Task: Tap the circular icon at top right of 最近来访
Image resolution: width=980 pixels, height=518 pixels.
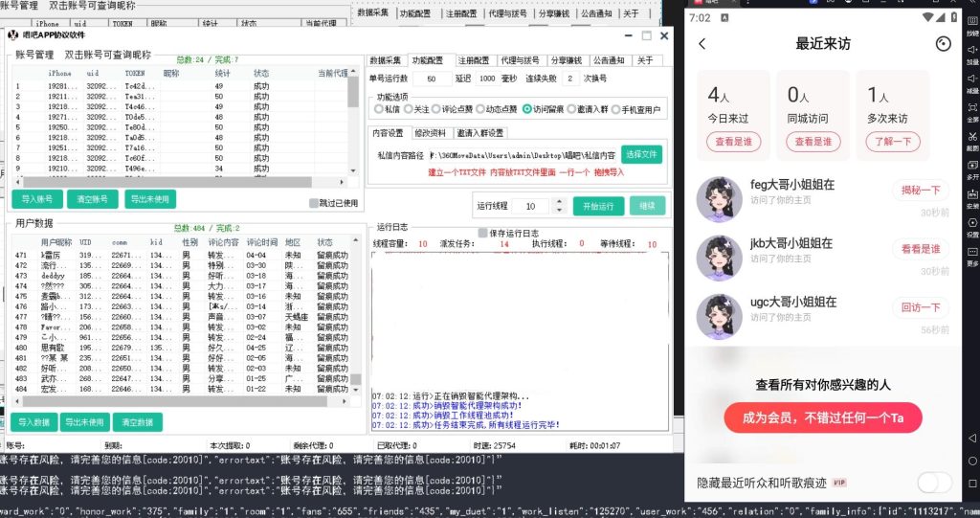Action: tap(943, 43)
